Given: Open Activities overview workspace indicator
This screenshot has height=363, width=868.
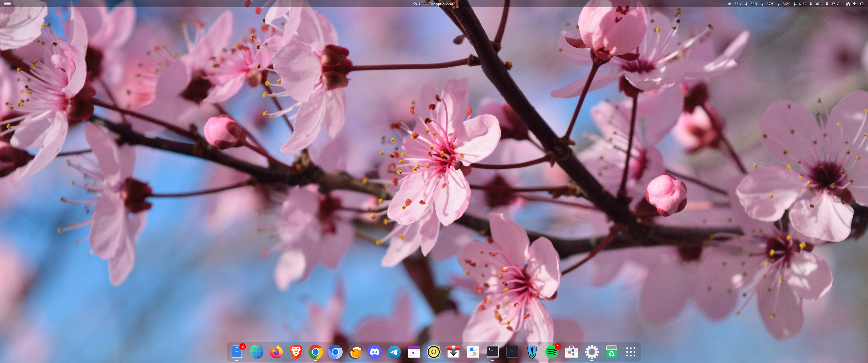Looking at the screenshot, I should pos(9,3).
